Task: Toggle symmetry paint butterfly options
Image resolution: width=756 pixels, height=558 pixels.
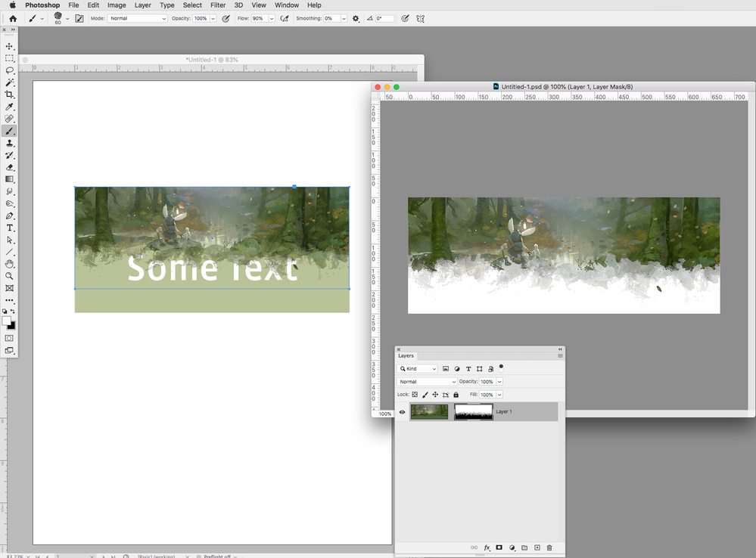Action: pos(421,18)
